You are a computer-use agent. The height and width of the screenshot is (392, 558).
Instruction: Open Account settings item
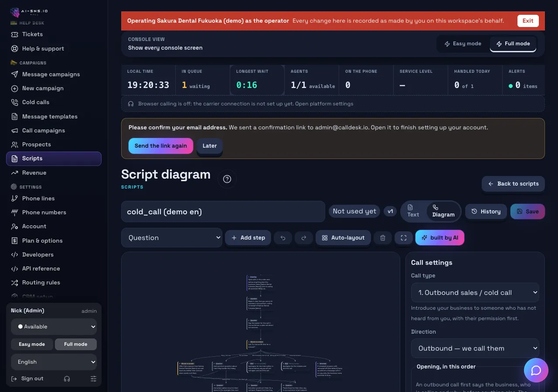(x=54, y=226)
